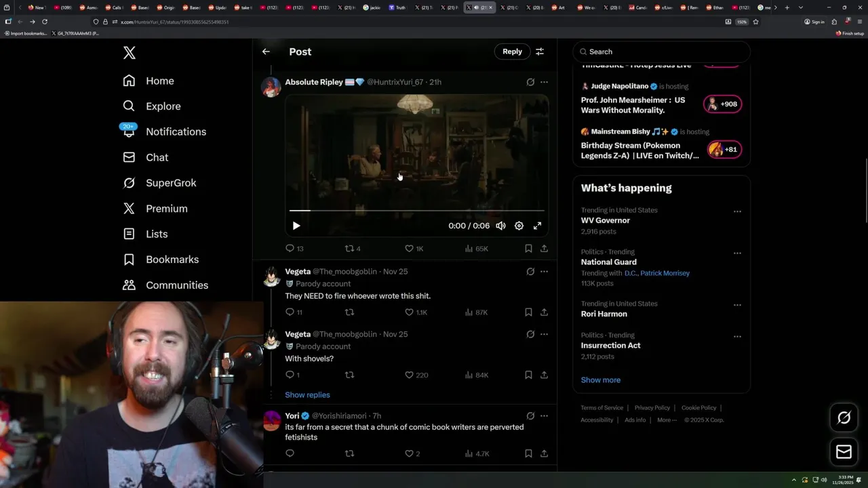The width and height of the screenshot is (868, 488).
Task: Mute the video volume
Action: [x=500, y=226]
